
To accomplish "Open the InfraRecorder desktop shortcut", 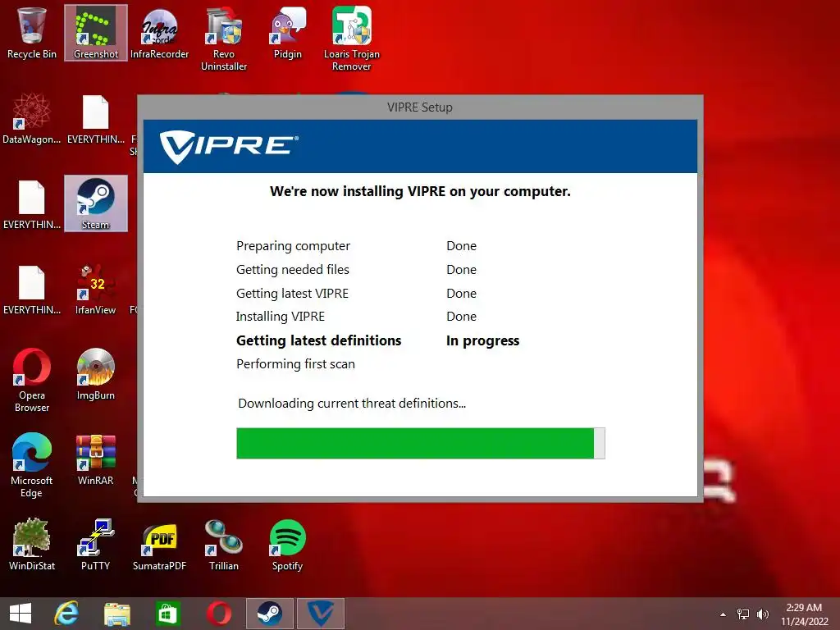I will point(160,33).
